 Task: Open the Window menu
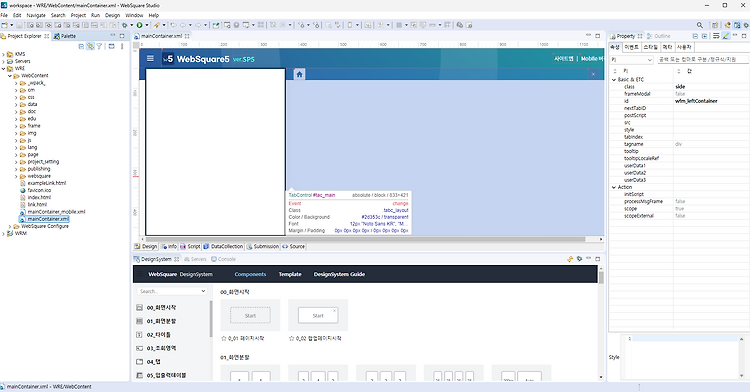134,15
